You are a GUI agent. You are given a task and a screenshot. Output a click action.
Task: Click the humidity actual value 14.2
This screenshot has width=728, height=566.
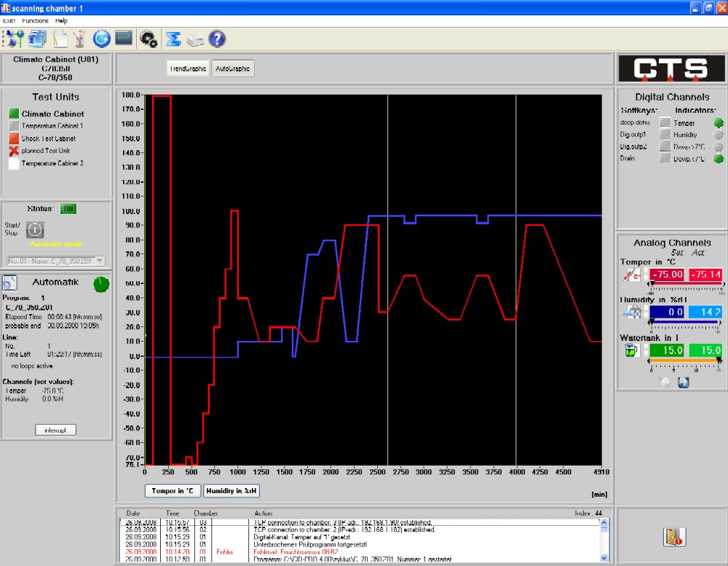pyautogui.click(x=705, y=312)
